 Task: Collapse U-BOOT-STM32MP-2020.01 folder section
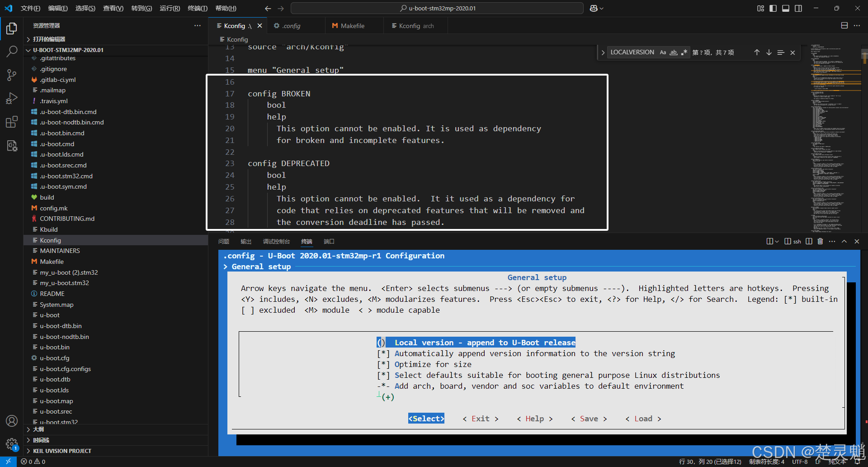115,50
